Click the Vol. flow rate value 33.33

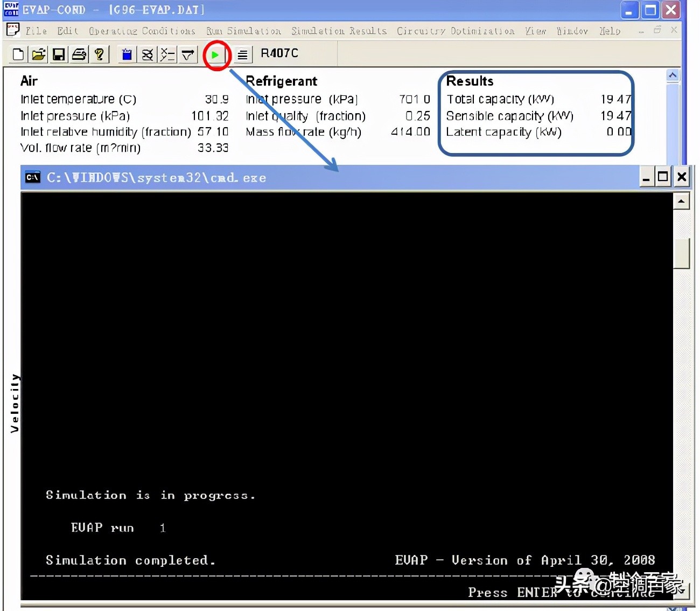(x=213, y=148)
